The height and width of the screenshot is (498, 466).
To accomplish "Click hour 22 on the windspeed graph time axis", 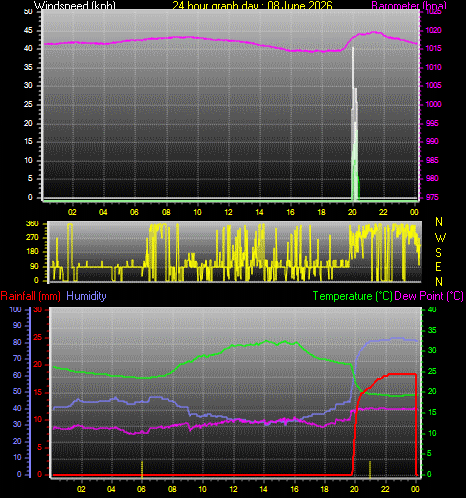I will [x=383, y=212].
